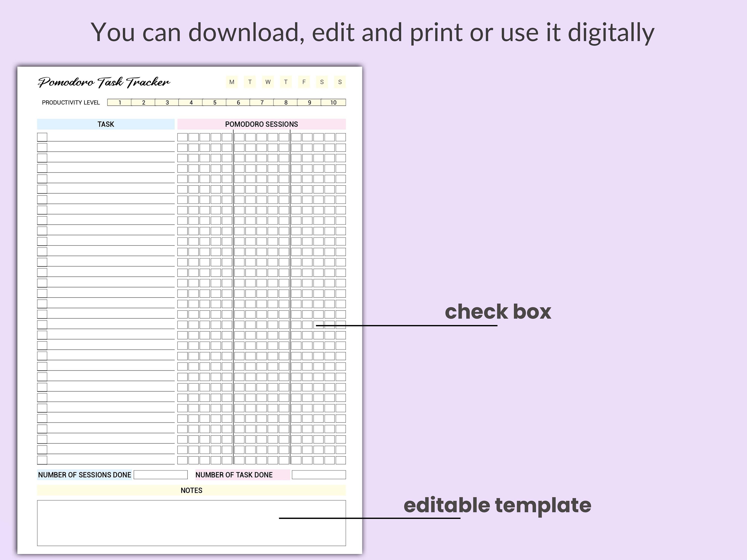Click the TASK column header

click(105, 124)
